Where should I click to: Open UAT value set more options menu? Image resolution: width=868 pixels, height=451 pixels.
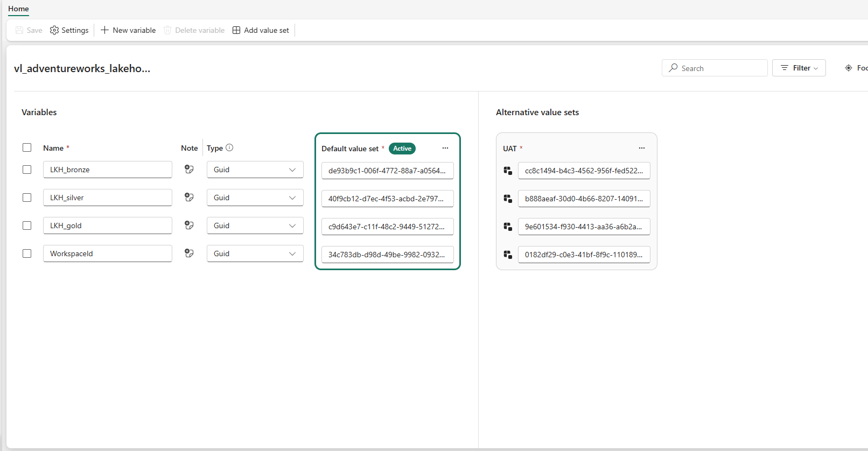[642, 148]
